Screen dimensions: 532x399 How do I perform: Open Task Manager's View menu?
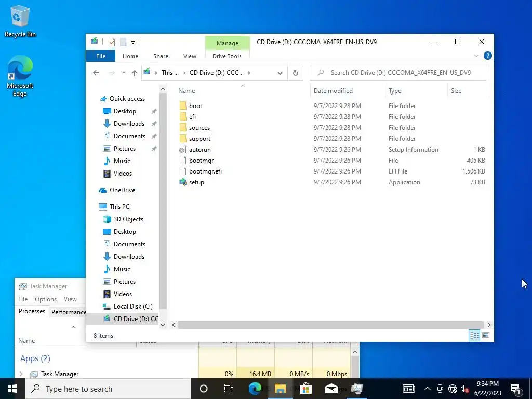pos(70,299)
